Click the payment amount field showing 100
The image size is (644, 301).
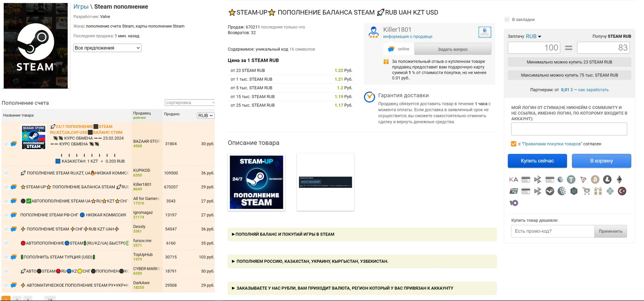pyautogui.click(x=534, y=47)
